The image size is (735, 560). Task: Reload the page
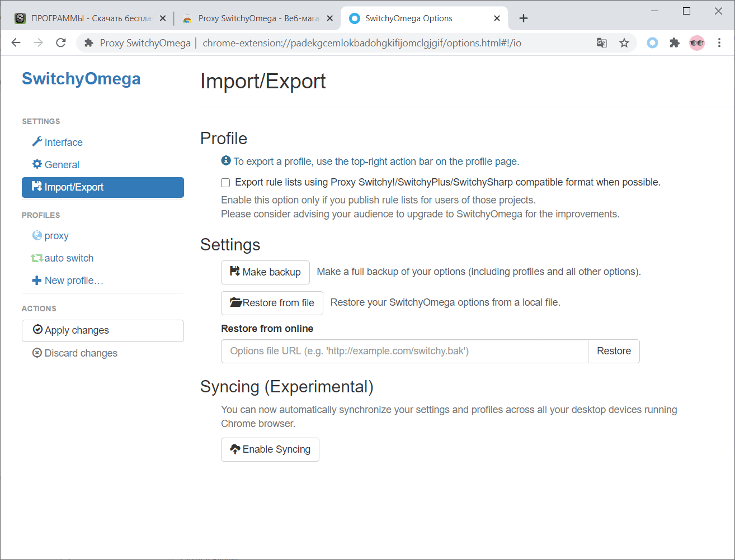click(61, 43)
